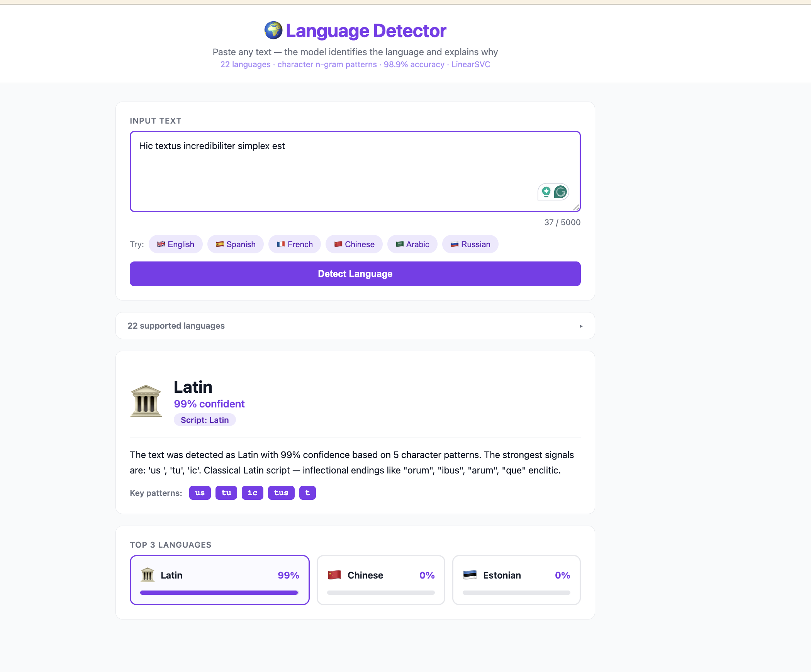Click the Grammarly icon in the text area
This screenshot has height=672, width=811.
point(560,192)
